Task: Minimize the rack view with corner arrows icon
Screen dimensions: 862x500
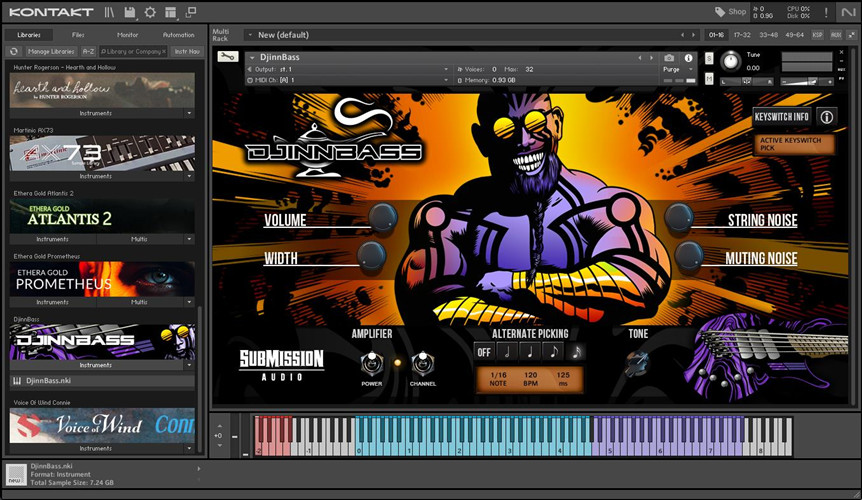Action: pos(852,35)
